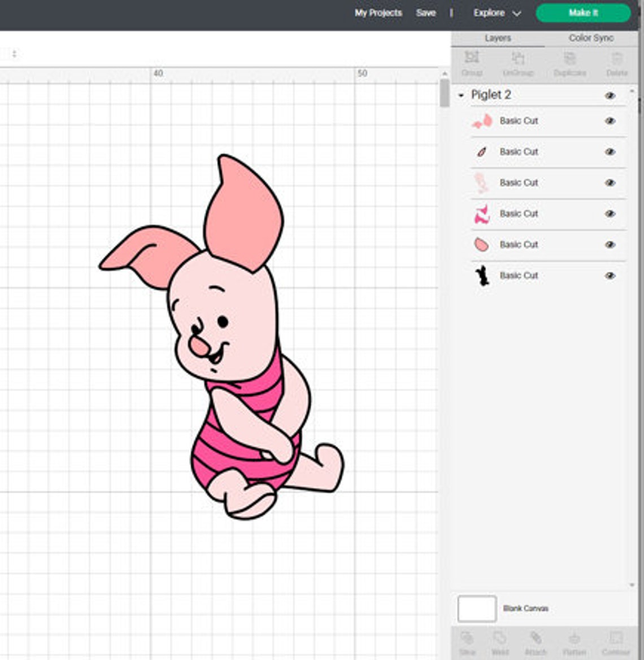Screen dimensions: 644x660
Task: Toggle visibility of the inner ear stripe layer
Action: (610, 152)
